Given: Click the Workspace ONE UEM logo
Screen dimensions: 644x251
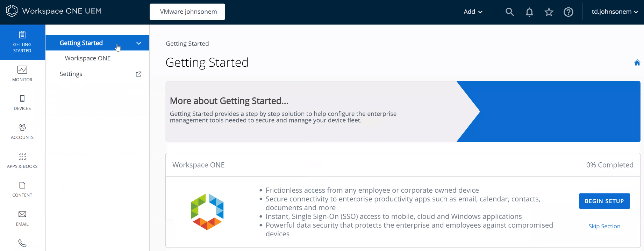Looking at the screenshot, I should [53, 11].
